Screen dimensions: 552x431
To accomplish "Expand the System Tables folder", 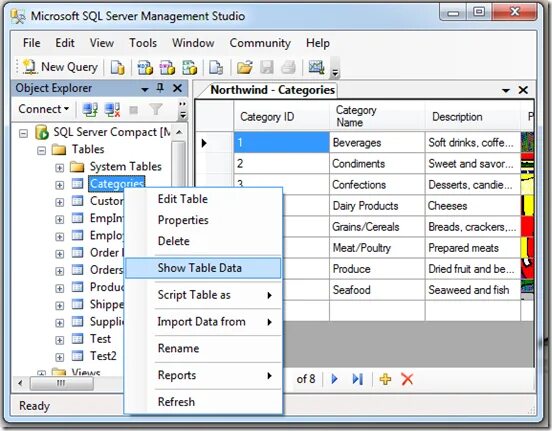I will tap(59, 168).
